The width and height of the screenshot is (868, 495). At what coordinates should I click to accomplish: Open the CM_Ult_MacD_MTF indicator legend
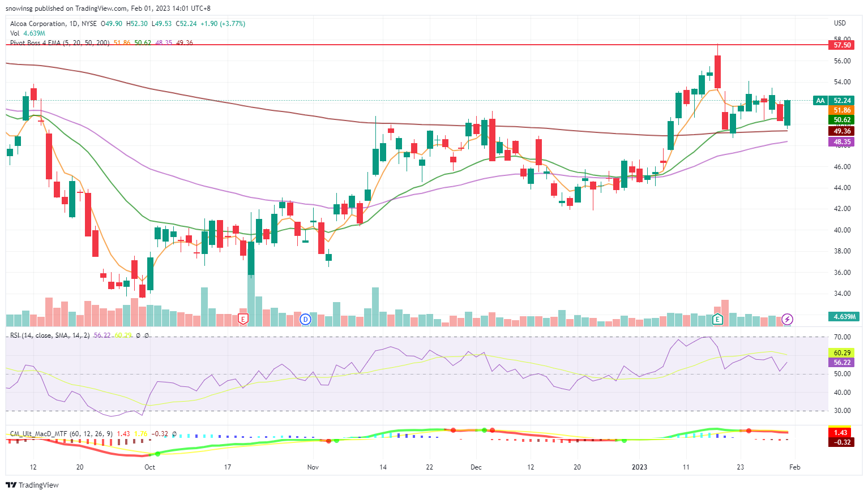pos(61,434)
